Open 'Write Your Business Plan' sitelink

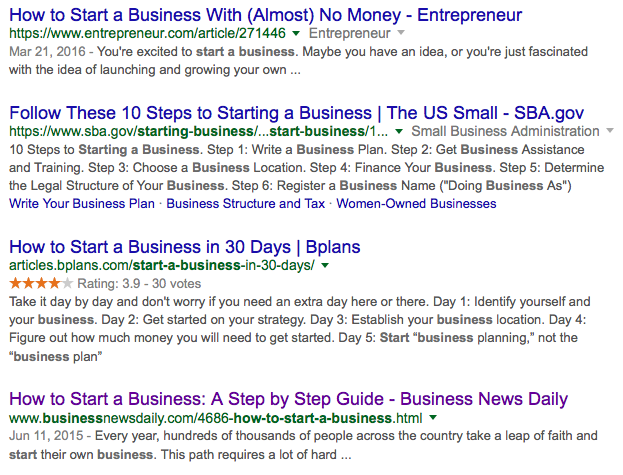click(82, 204)
